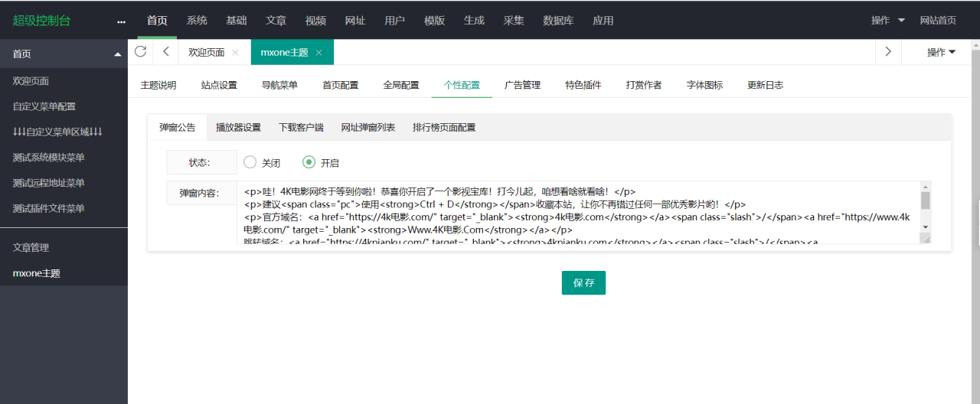This screenshot has width=980, height=404.
Task: Open the top-right 操作 dropdown
Action: pos(888,21)
